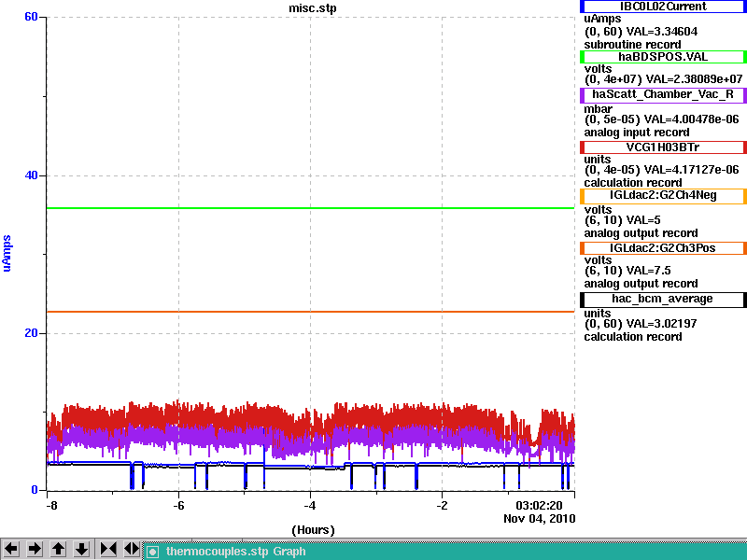Click the x-axis tick label -6
747x560 pixels.
[x=178, y=505]
